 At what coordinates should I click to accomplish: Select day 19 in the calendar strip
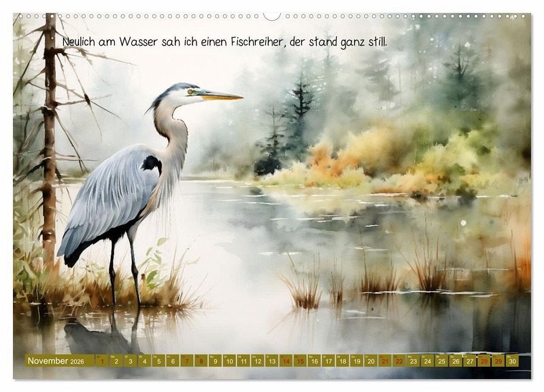click(357, 361)
